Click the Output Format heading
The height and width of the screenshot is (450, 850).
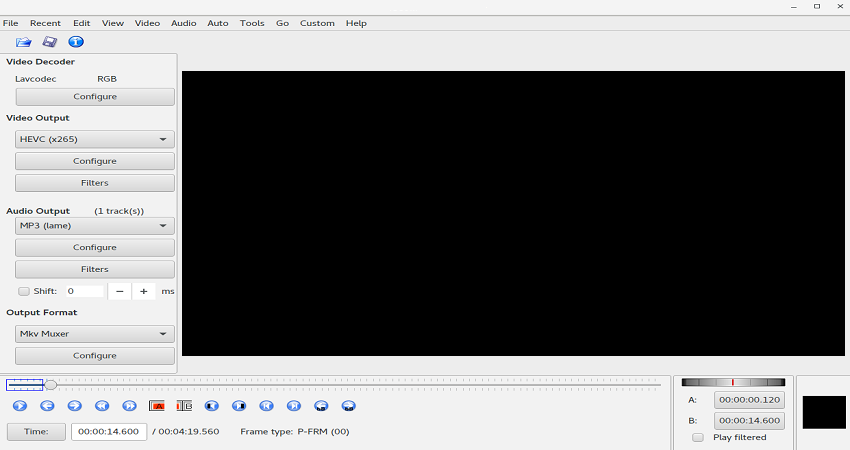[x=42, y=312]
